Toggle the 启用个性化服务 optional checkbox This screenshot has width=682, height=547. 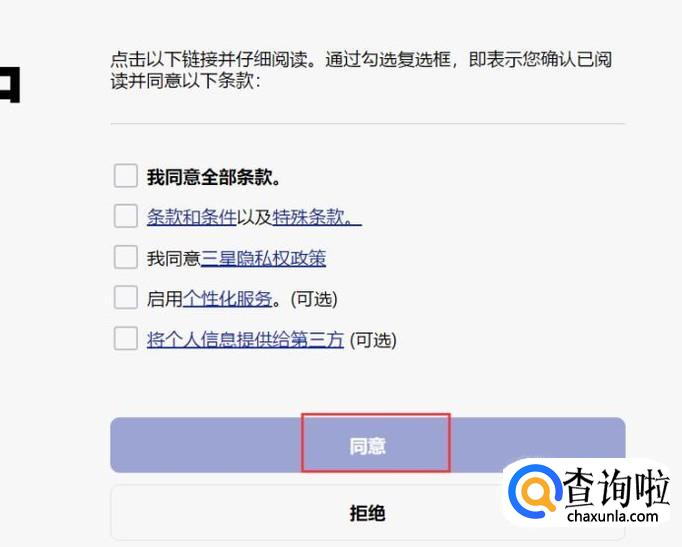tap(125, 298)
